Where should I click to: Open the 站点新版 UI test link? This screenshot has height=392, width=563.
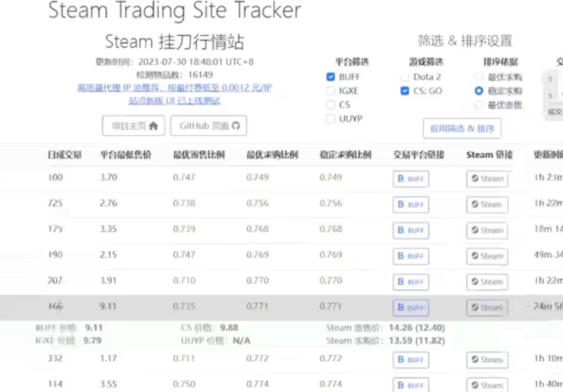tap(174, 101)
